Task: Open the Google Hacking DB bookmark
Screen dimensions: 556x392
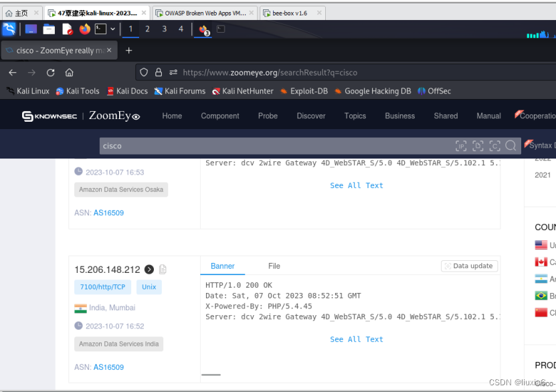Action: [373, 91]
